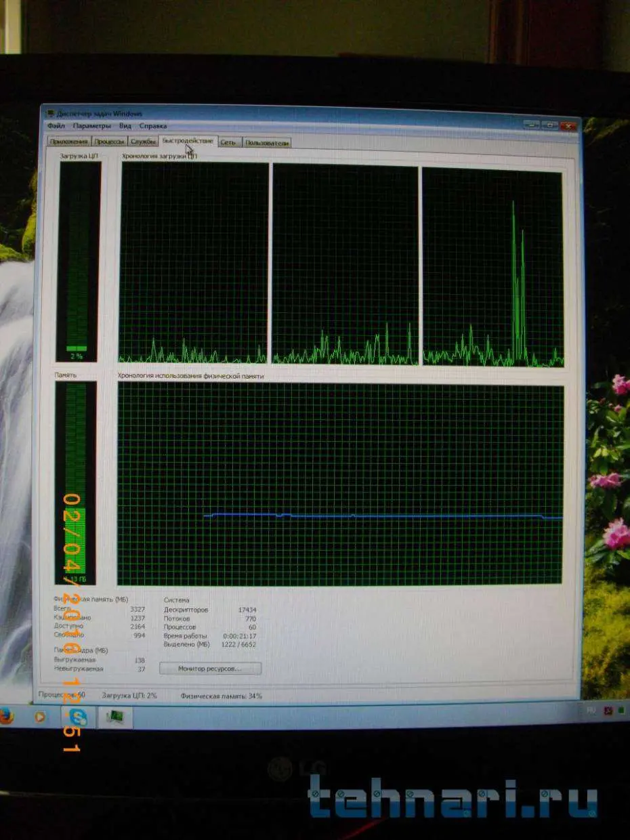Select the Быстродействие tab
Viewport: 630px width, 840px height.
[x=188, y=141]
